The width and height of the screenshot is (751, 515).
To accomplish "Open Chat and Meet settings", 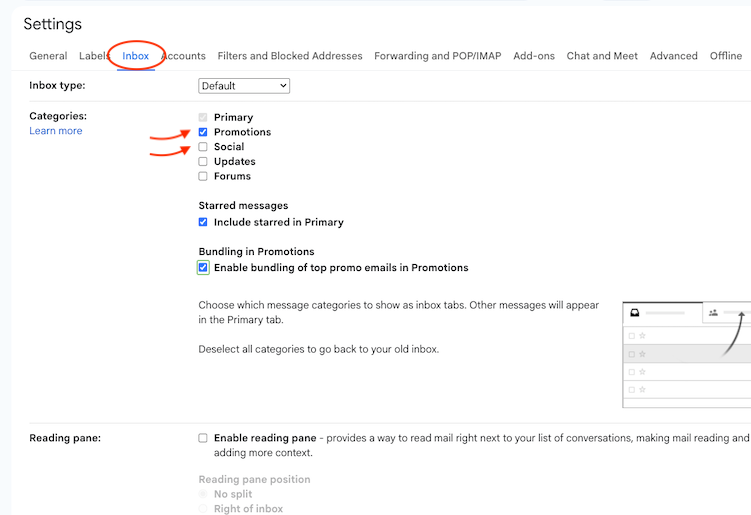I will click(x=602, y=56).
